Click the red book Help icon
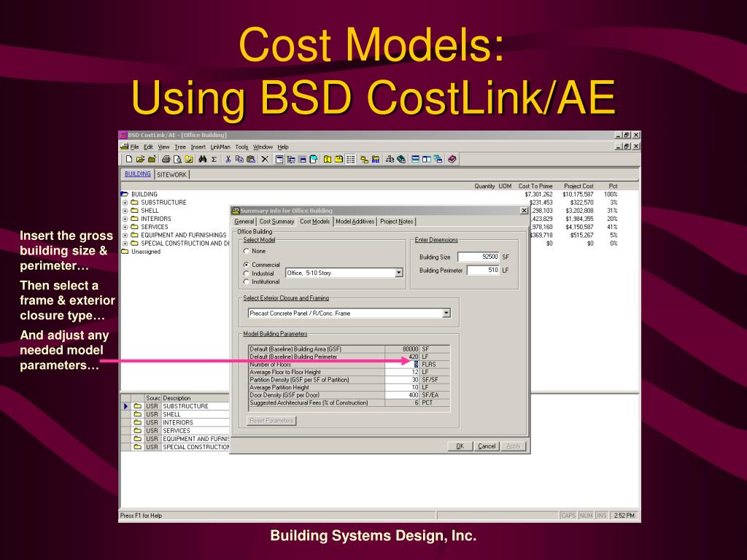The height and width of the screenshot is (560, 747). click(x=452, y=159)
